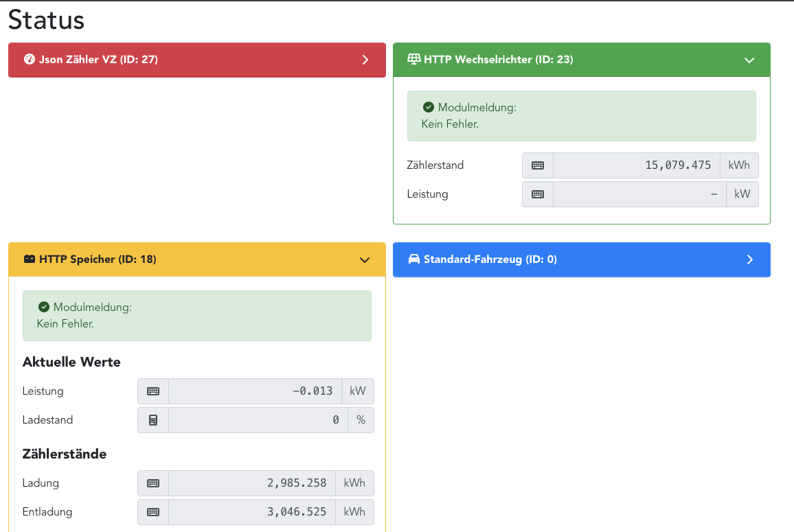Click the solar panel icon for HTTP Wechselrichter
The height and width of the screenshot is (532, 794).
413,60
